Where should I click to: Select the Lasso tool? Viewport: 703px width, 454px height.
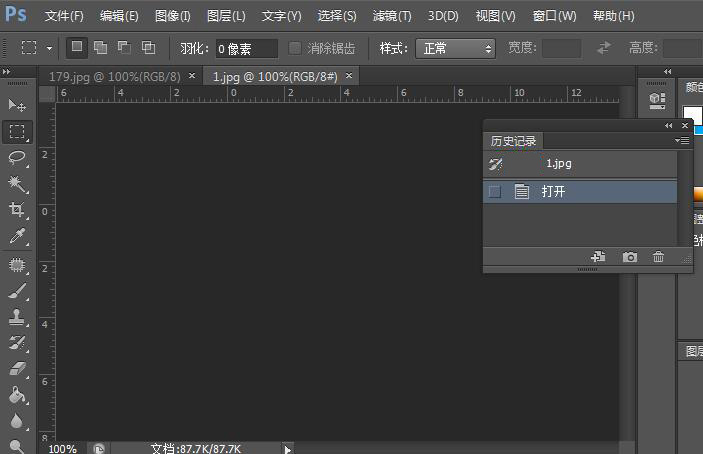[17, 158]
